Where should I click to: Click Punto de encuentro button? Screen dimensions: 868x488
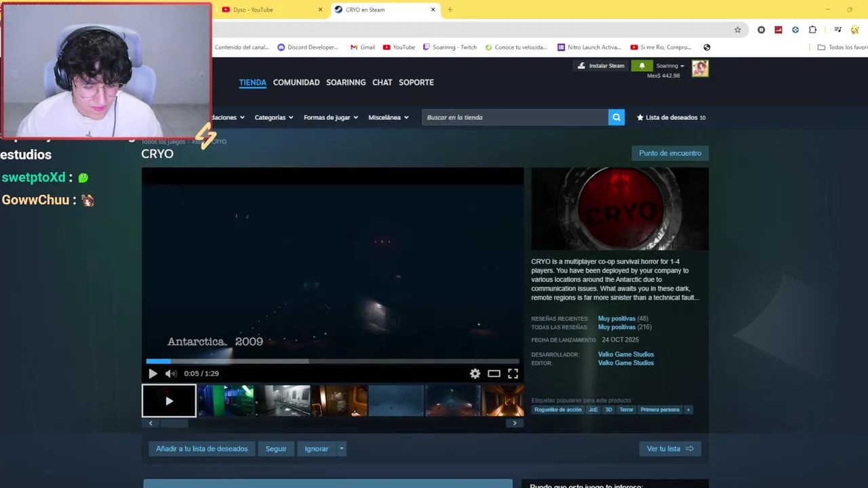coord(670,153)
